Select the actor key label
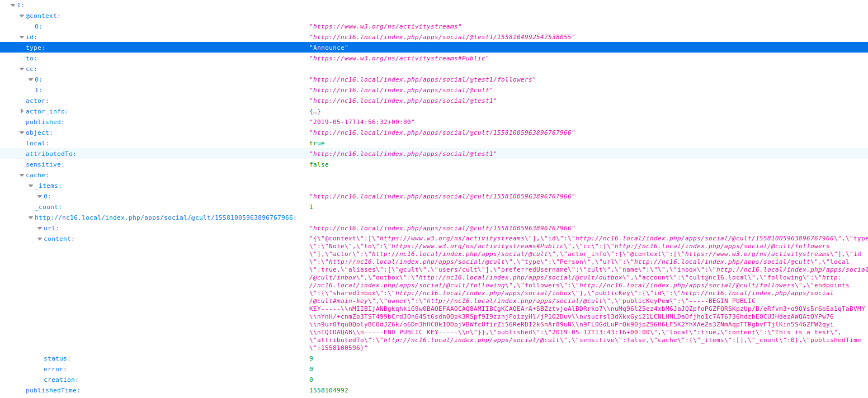 (37, 101)
